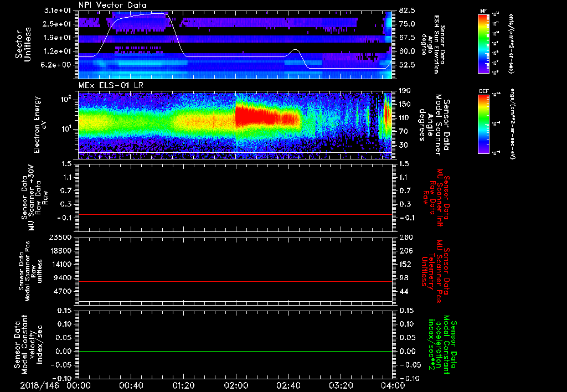This screenshot has width=567, height=392.
Task: Click the 'MU Scanner +30V Raw Data' axis label
Action: click(x=35, y=198)
